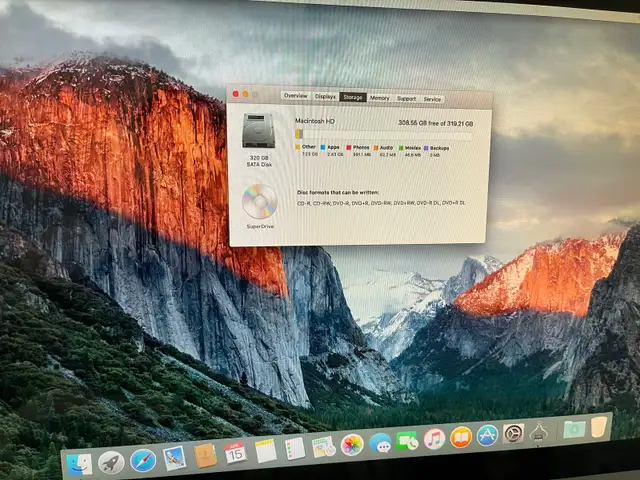Open Finder from the dock
This screenshot has height=480, width=640.
tap(79, 464)
